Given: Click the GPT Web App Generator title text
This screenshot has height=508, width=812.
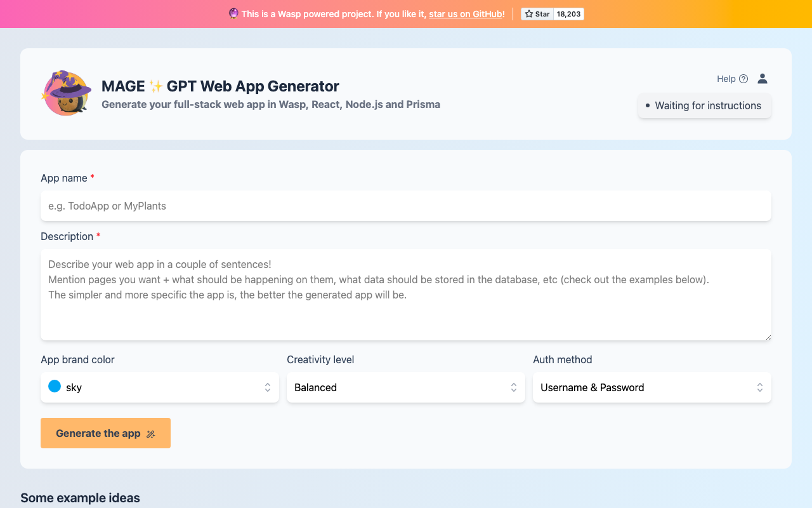Looking at the screenshot, I should click(x=252, y=86).
